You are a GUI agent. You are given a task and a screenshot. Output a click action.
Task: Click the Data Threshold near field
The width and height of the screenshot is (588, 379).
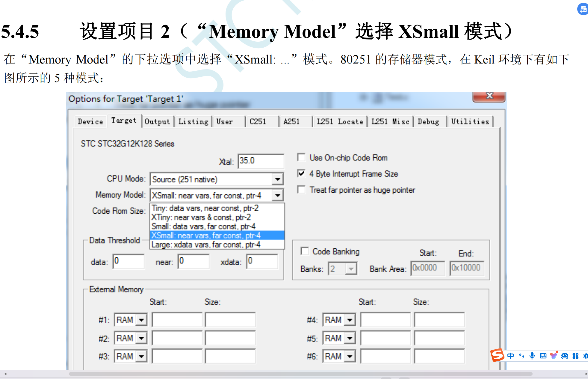[x=194, y=261]
